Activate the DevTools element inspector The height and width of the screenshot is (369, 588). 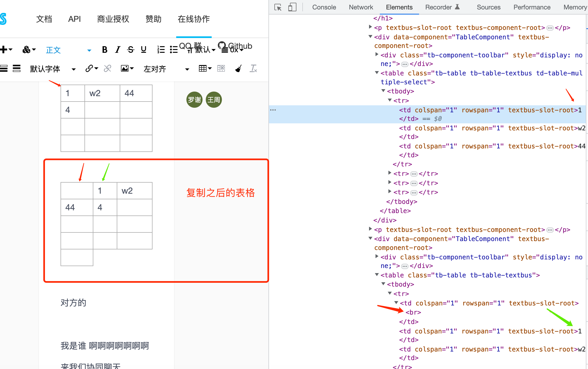pos(278,7)
